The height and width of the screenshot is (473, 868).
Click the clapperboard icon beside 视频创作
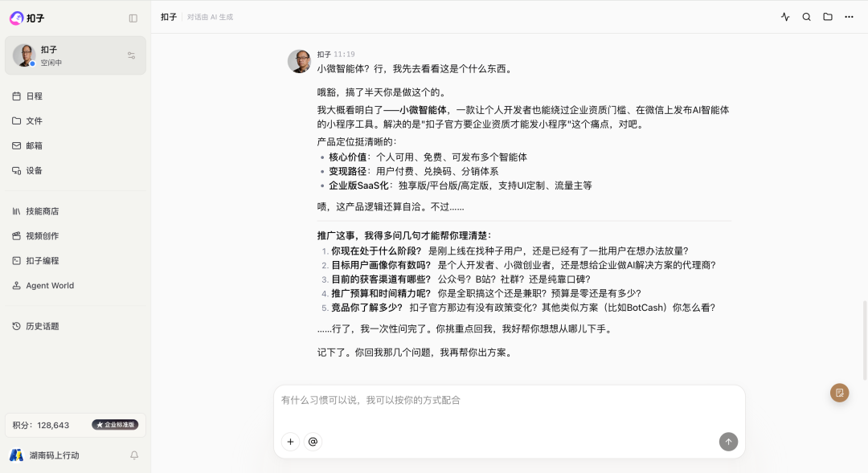(17, 235)
